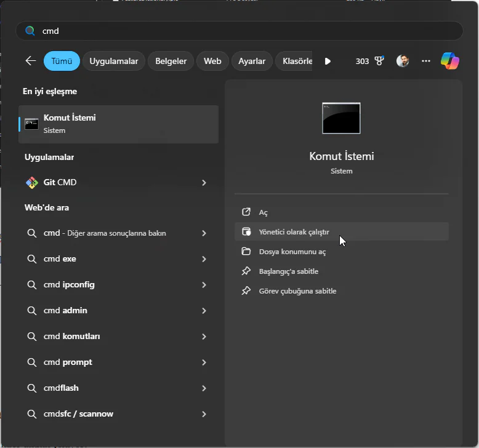
Task: Expand the cmdflash suggestion chevron
Action: [204, 388]
